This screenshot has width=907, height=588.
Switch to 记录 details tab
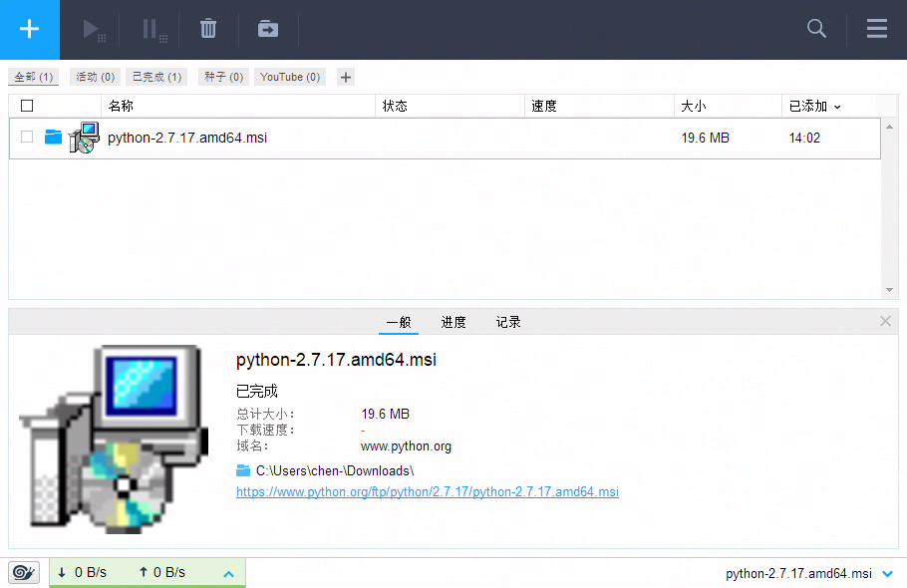508,322
